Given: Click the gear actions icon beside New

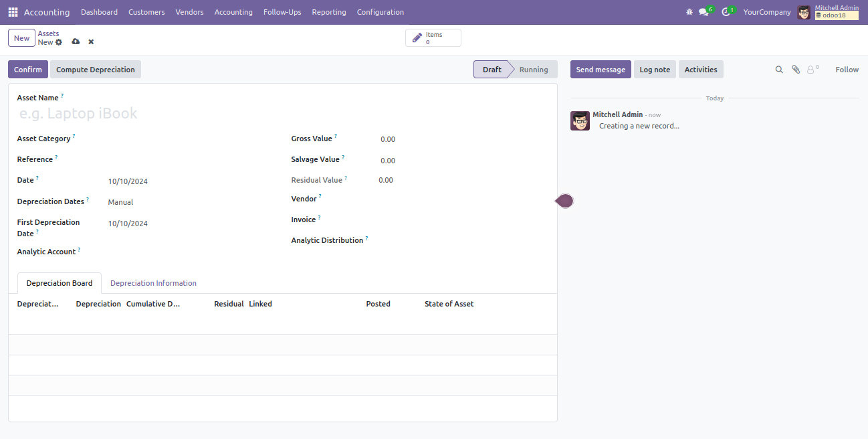Looking at the screenshot, I should (x=59, y=42).
